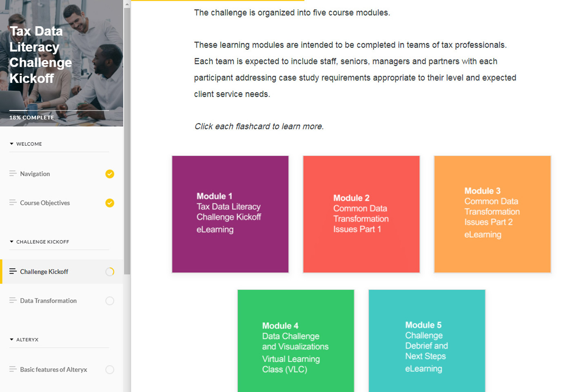
Task: Click the lines icon beside Navigation
Action: coord(13,174)
